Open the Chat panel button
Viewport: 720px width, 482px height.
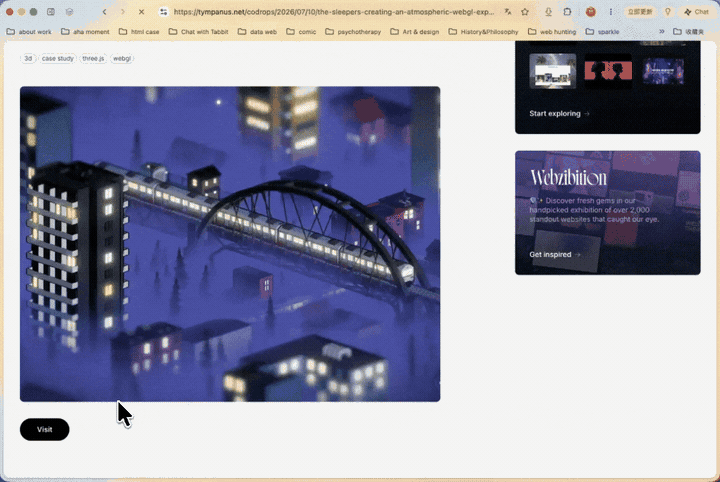click(x=697, y=12)
